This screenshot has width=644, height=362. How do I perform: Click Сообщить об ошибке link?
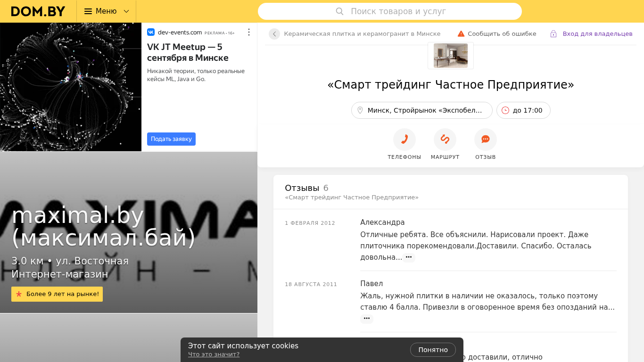coord(502,34)
